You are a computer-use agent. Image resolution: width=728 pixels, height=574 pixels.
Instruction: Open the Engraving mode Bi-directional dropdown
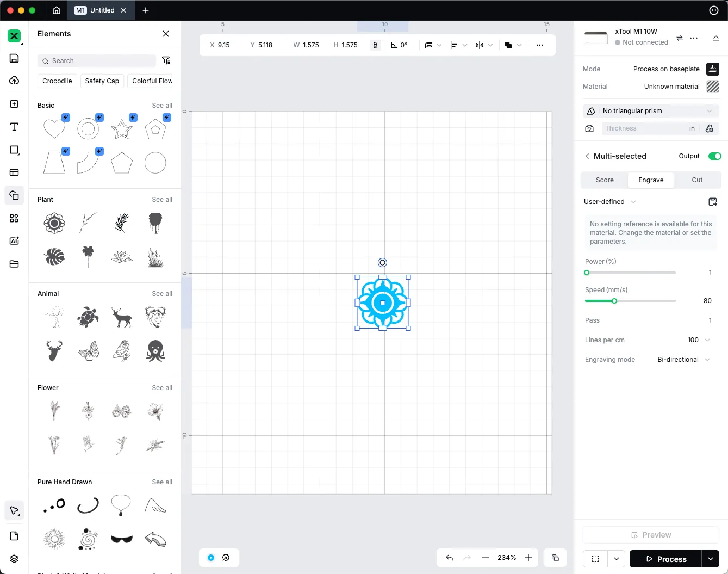coord(684,360)
